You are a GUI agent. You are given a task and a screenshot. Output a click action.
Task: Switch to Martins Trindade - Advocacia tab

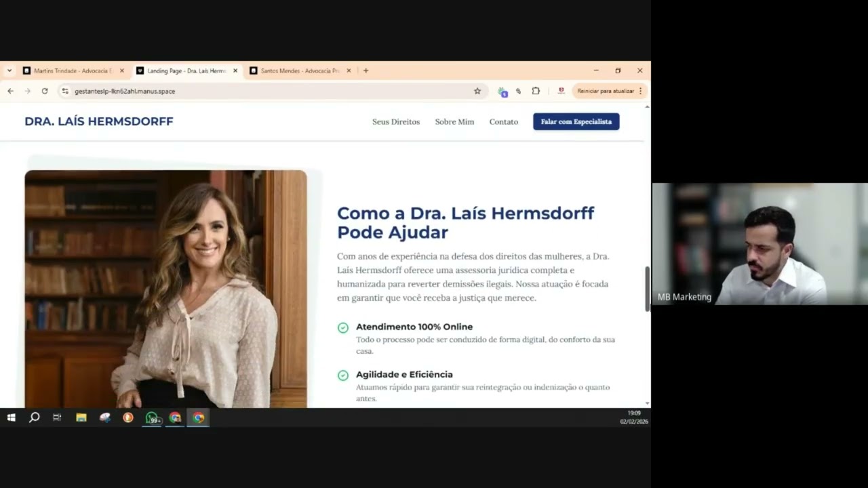[73, 70]
